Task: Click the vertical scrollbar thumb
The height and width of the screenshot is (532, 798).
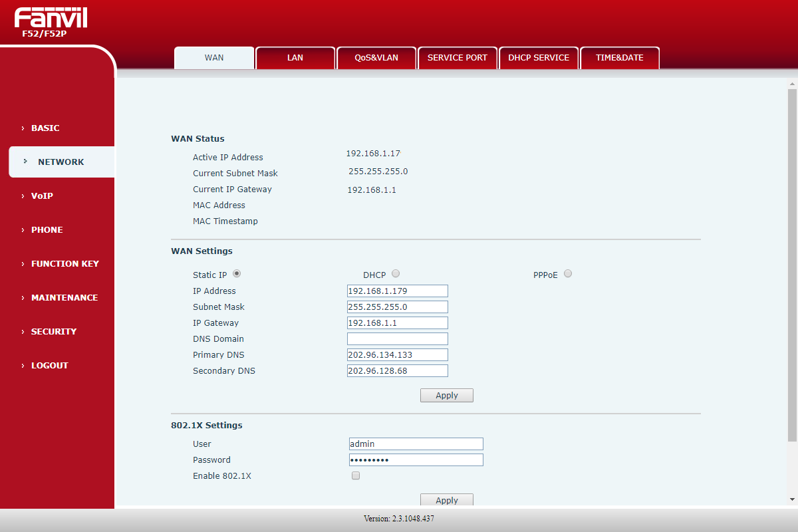Action: 792,265
